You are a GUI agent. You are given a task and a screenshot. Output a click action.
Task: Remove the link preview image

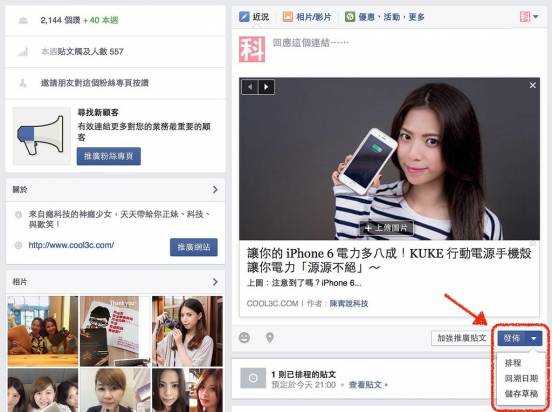pyautogui.click(x=533, y=85)
